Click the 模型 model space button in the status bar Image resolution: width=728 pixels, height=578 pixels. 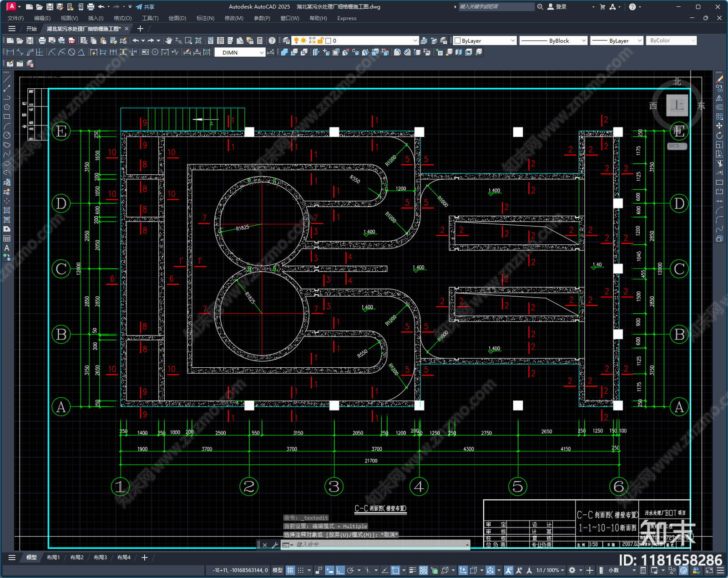pyautogui.click(x=278, y=570)
